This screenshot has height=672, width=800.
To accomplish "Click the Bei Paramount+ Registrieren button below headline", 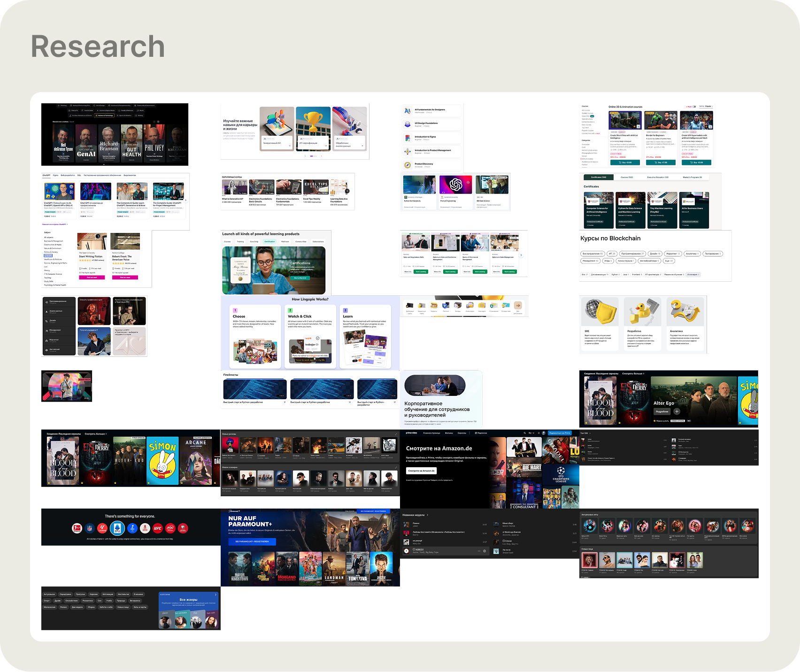I will [252, 541].
